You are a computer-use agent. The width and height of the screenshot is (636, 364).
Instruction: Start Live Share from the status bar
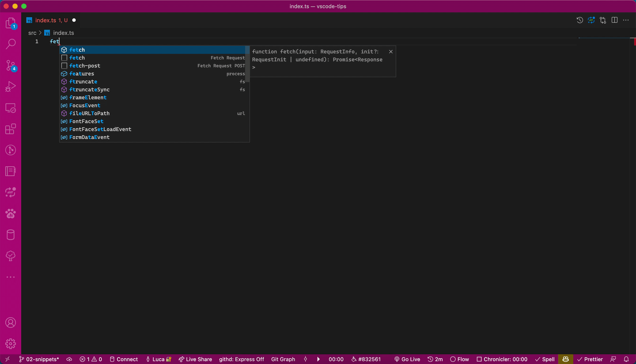[x=195, y=359]
